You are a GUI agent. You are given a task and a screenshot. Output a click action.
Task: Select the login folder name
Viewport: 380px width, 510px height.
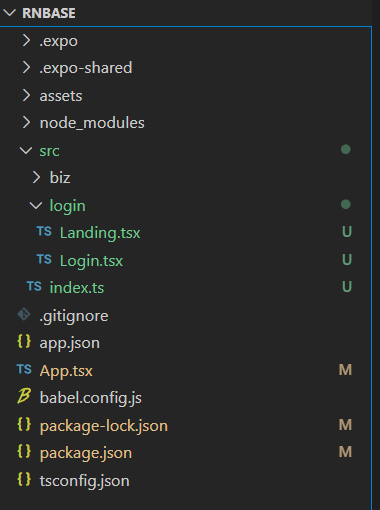point(68,206)
